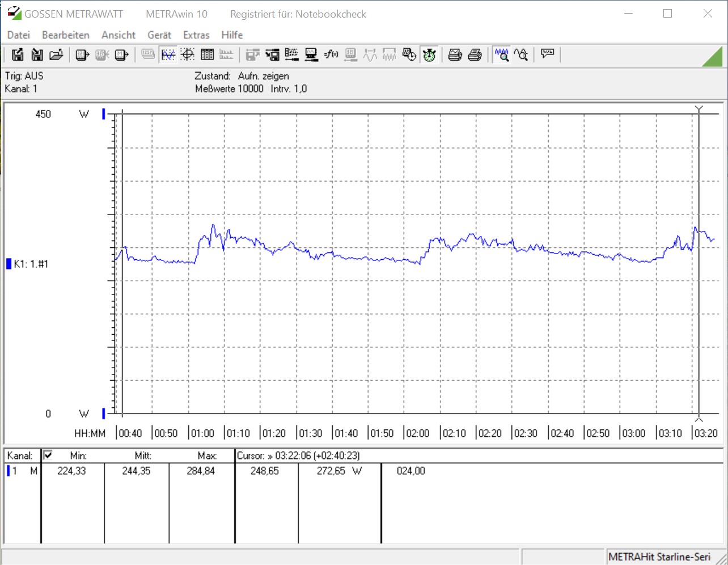The image size is (728, 565).
Task: Click the greyed-out crossed meter device icon
Action: click(102, 54)
